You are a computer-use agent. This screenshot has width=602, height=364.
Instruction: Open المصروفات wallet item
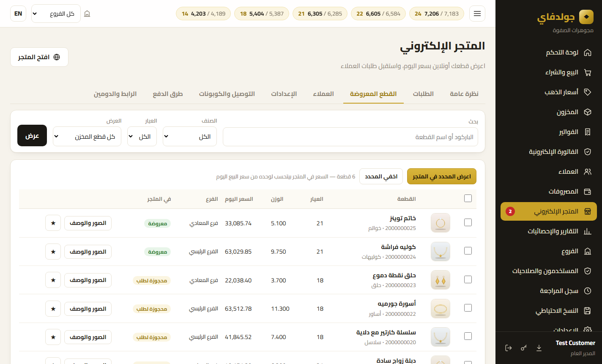tap(549, 192)
